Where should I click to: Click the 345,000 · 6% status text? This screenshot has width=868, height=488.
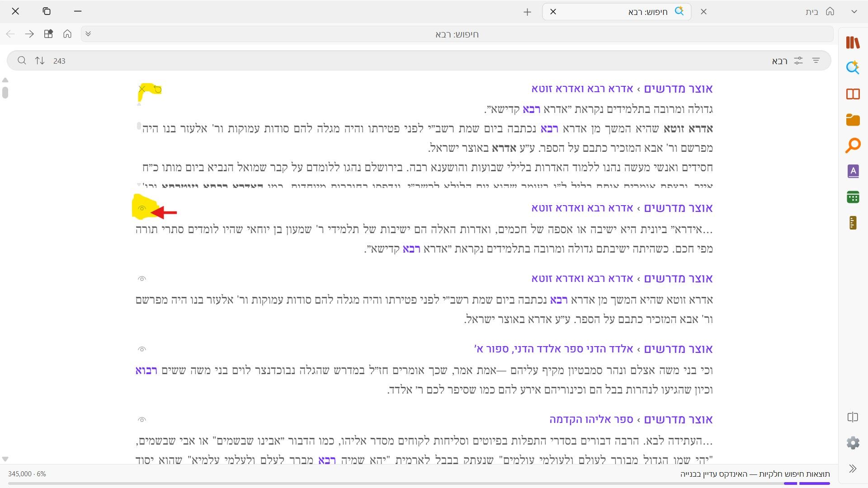27,474
